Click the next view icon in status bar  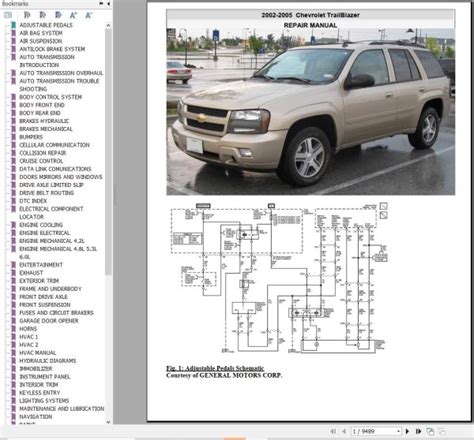point(442,431)
